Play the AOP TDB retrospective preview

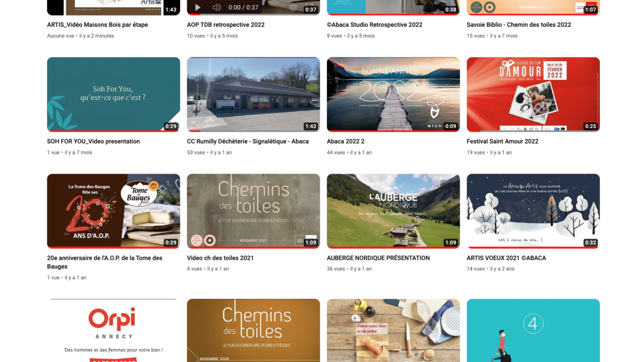(x=197, y=8)
